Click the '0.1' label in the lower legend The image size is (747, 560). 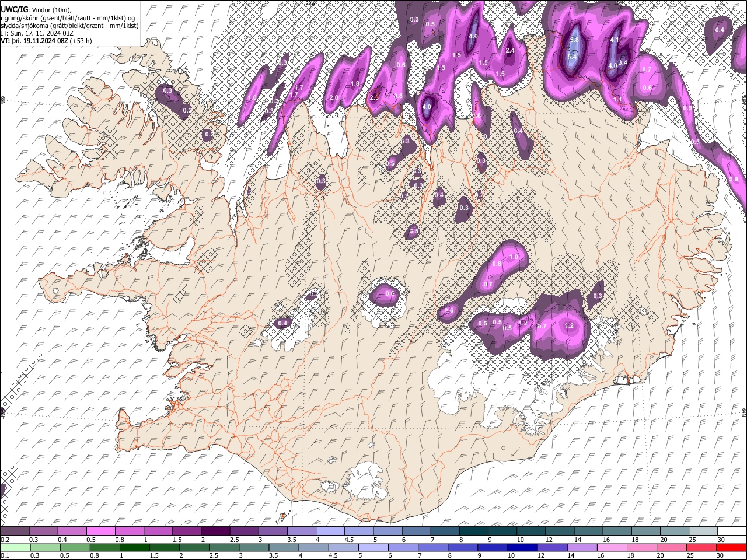pos(4,555)
